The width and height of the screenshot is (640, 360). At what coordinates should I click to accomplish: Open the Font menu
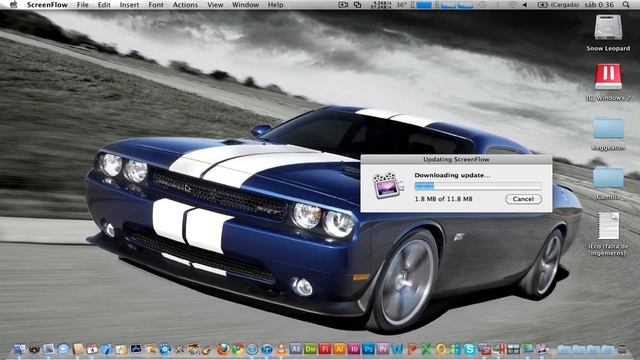[x=156, y=5]
